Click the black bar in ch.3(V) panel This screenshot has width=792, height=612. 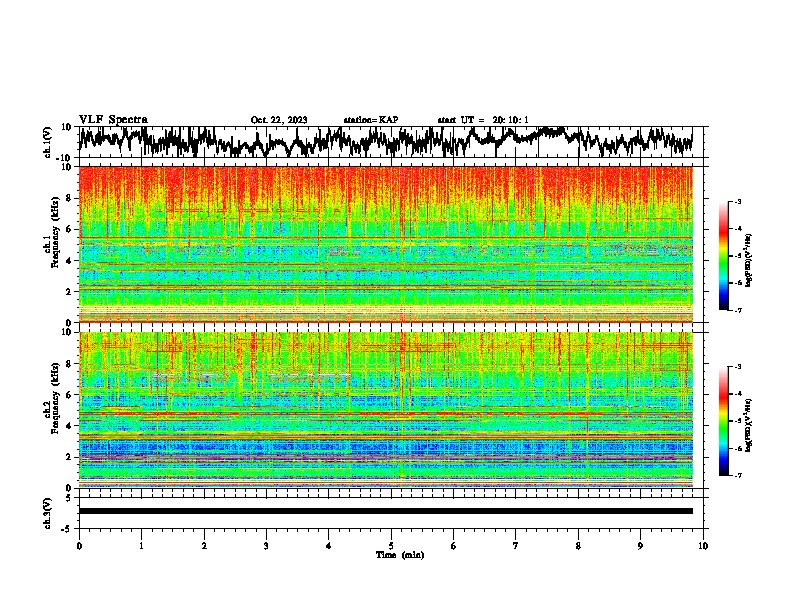point(385,511)
